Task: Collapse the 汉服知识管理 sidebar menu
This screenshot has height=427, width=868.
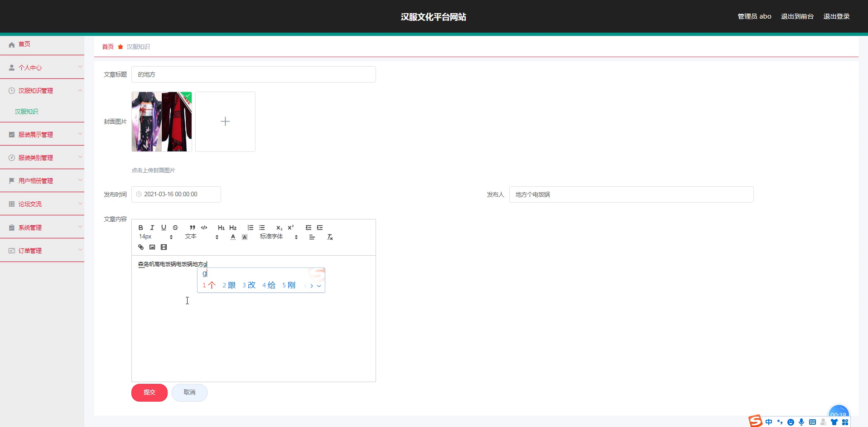Action: pyautogui.click(x=42, y=91)
